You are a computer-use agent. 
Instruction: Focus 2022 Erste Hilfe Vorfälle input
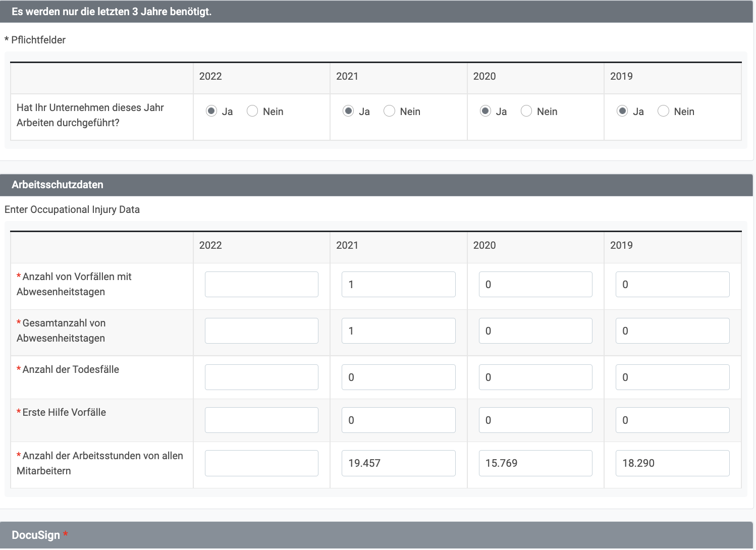coord(261,420)
